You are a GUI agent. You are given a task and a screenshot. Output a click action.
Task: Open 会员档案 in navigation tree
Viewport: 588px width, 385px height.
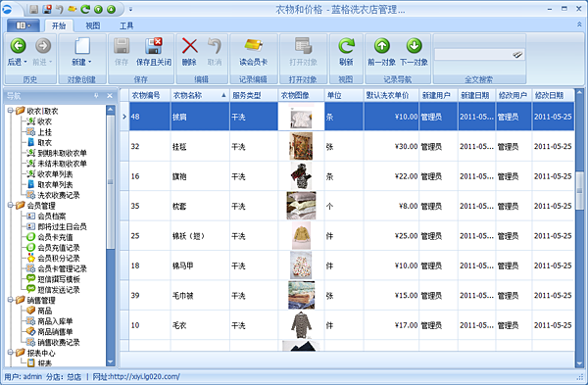pos(51,216)
